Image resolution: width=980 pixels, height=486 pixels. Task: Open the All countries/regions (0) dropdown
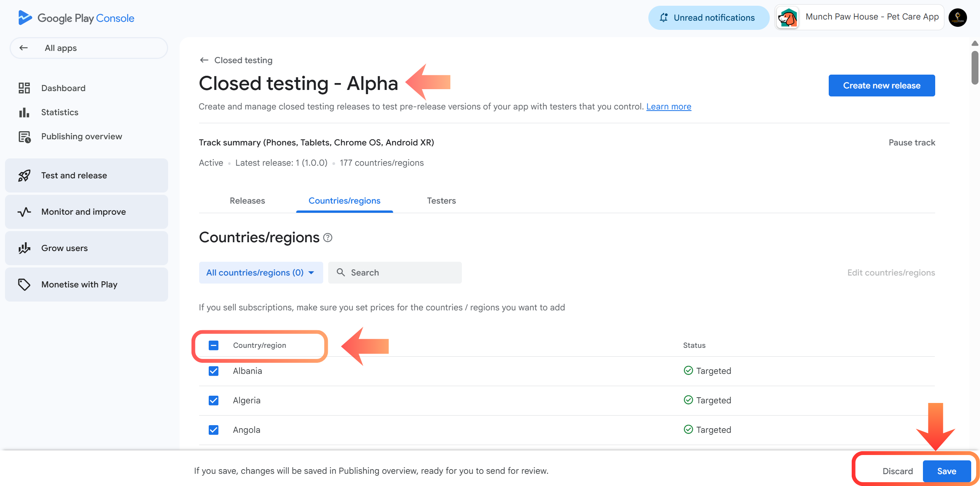[260, 272]
